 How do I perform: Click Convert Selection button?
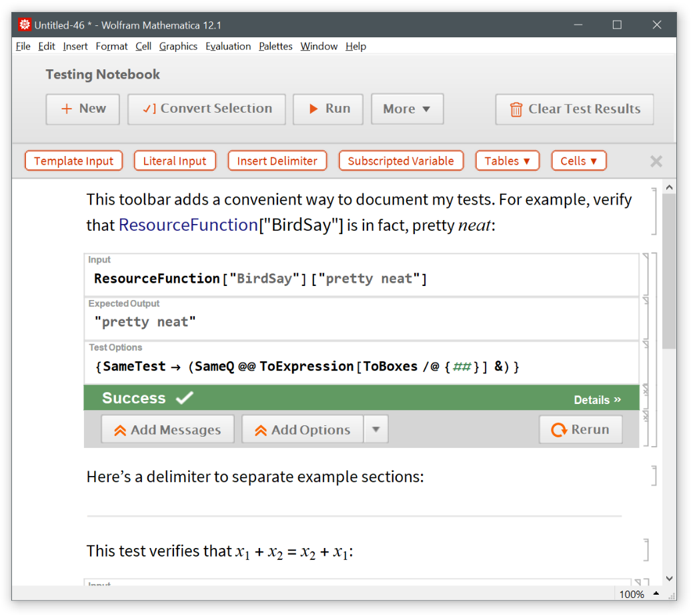coord(207,109)
